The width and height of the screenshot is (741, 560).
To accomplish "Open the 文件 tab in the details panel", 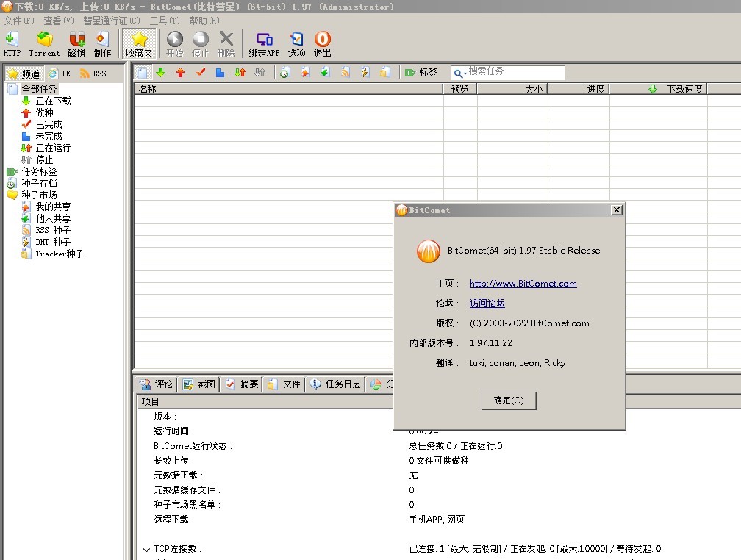I will click(284, 384).
